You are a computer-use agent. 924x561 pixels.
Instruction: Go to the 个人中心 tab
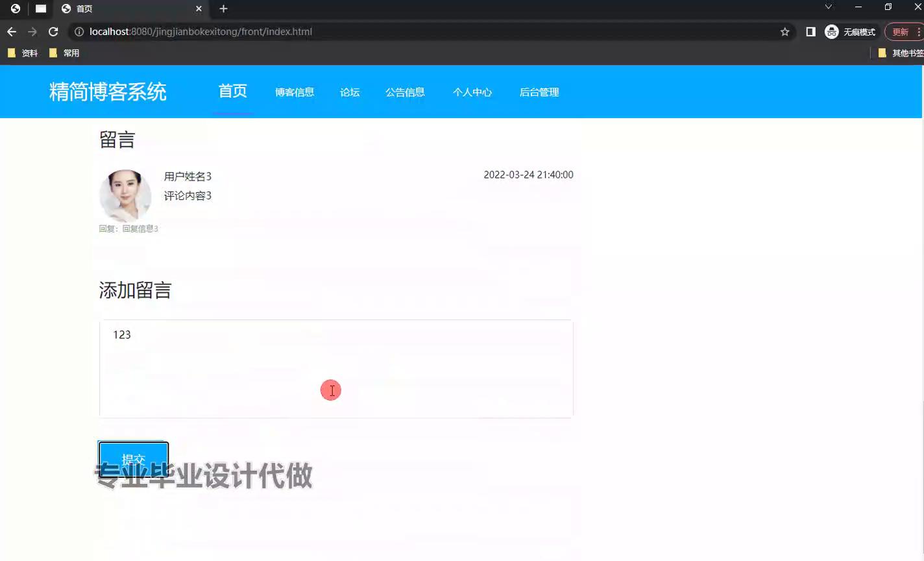472,92
